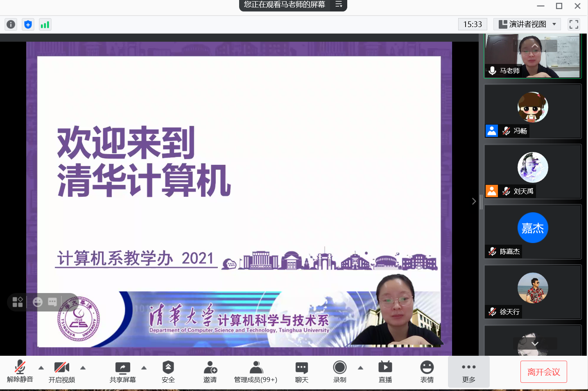Open the 邀请 invite dialog
The width and height of the screenshot is (588, 391).
pyautogui.click(x=210, y=372)
